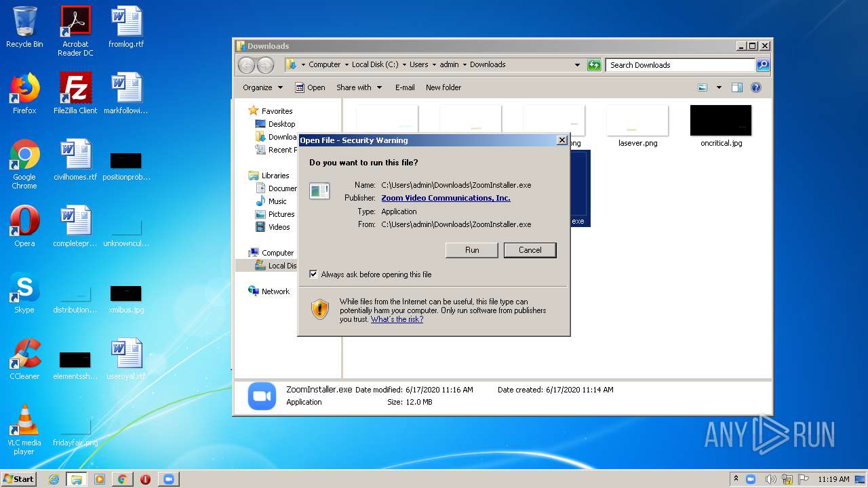The image size is (868, 488).
Task: Open FileZilla Client desktop shortcut
Action: pyautogui.click(x=75, y=94)
